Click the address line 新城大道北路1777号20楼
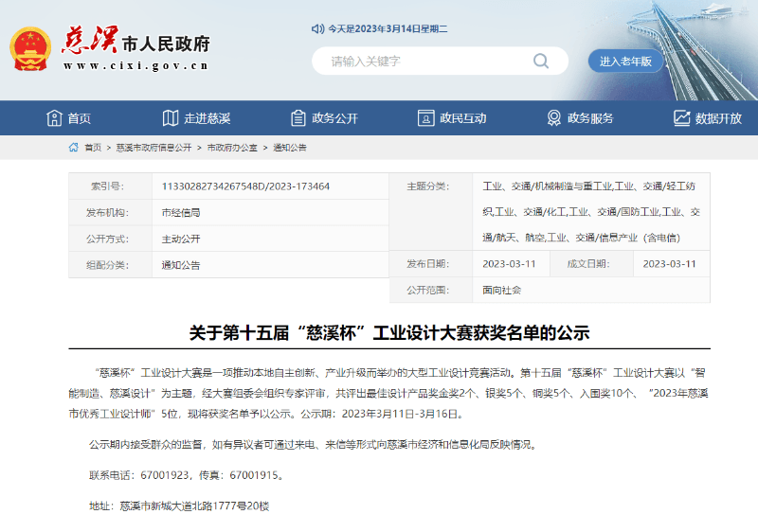Image resolution: width=758 pixels, height=532 pixels. pos(179,506)
